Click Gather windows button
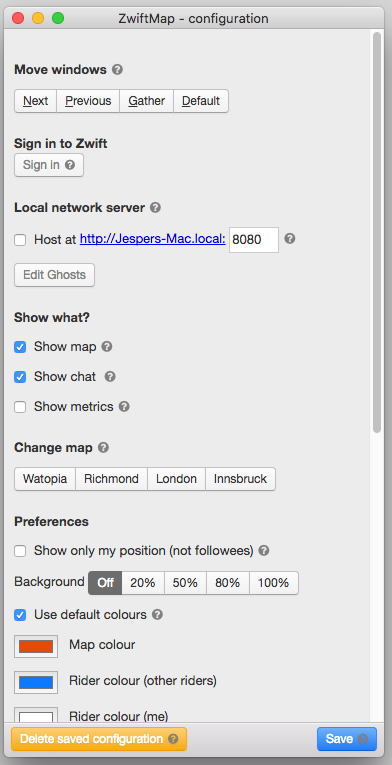This screenshot has height=765, width=392. click(x=146, y=101)
